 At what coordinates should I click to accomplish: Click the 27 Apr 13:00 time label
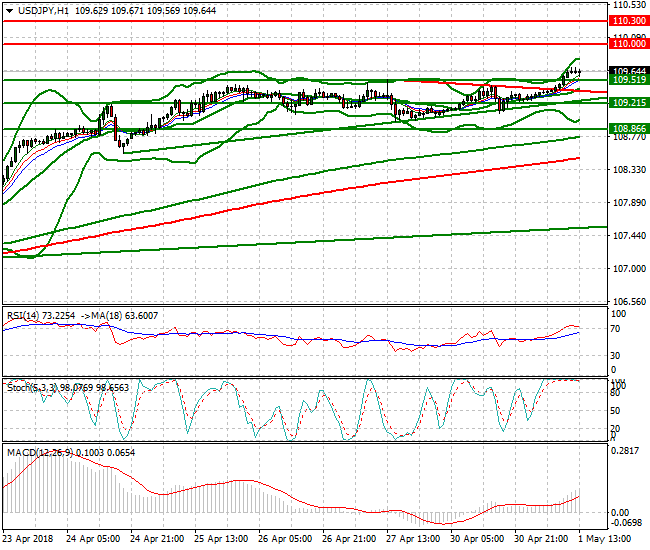point(413,539)
